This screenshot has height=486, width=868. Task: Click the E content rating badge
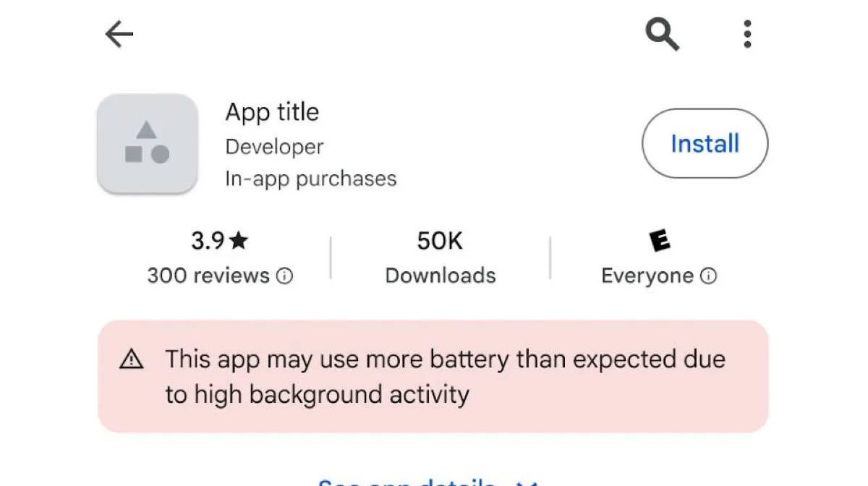pos(659,241)
